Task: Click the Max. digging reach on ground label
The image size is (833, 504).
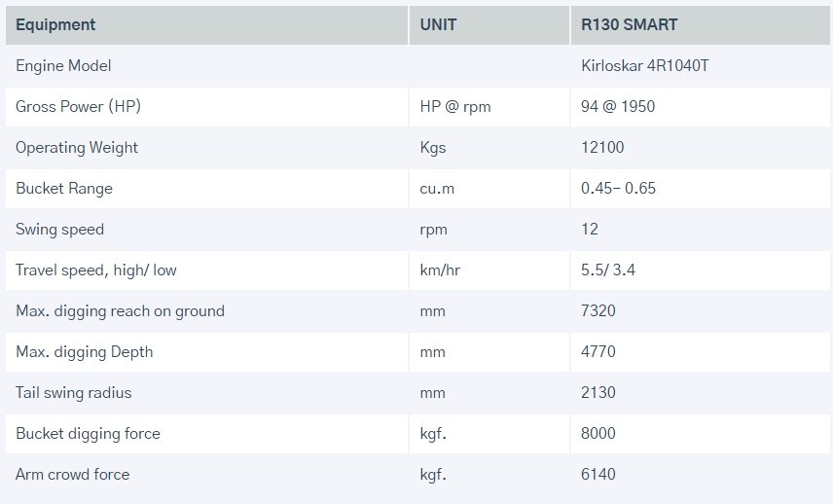Action: (x=120, y=311)
